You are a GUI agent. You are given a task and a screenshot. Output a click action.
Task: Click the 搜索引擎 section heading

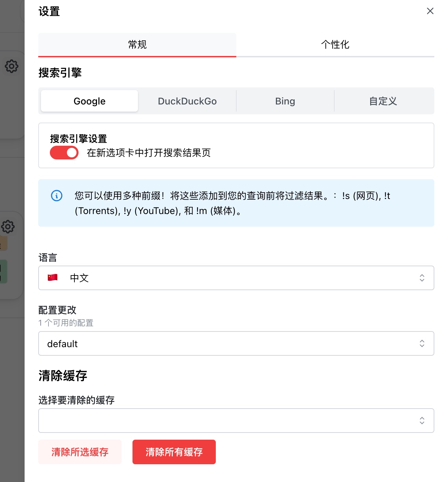(x=60, y=73)
